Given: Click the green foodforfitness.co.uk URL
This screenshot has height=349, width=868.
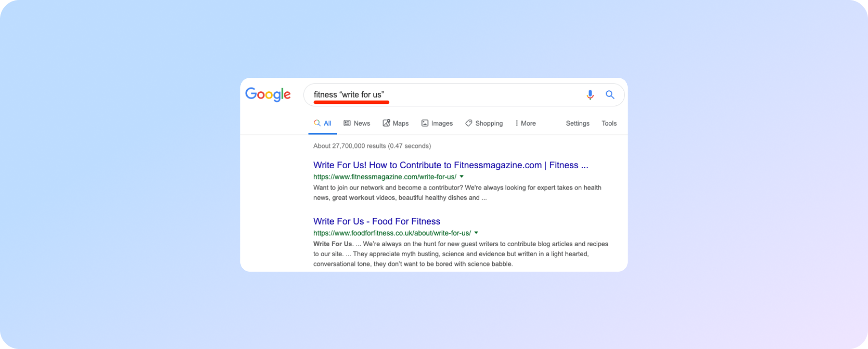Looking at the screenshot, I should (x=392, y=233).
